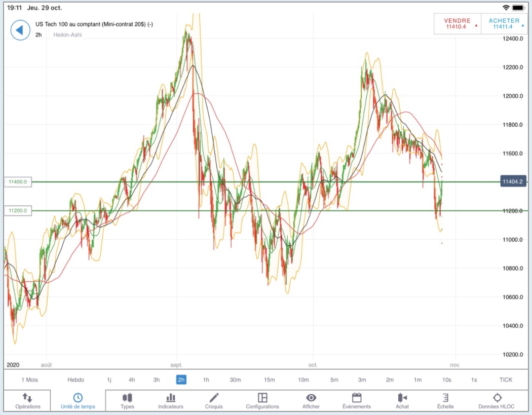Viewport: 532px width, 415px height.
Task: Tap the battery status icon
Action: coord(518,8)
